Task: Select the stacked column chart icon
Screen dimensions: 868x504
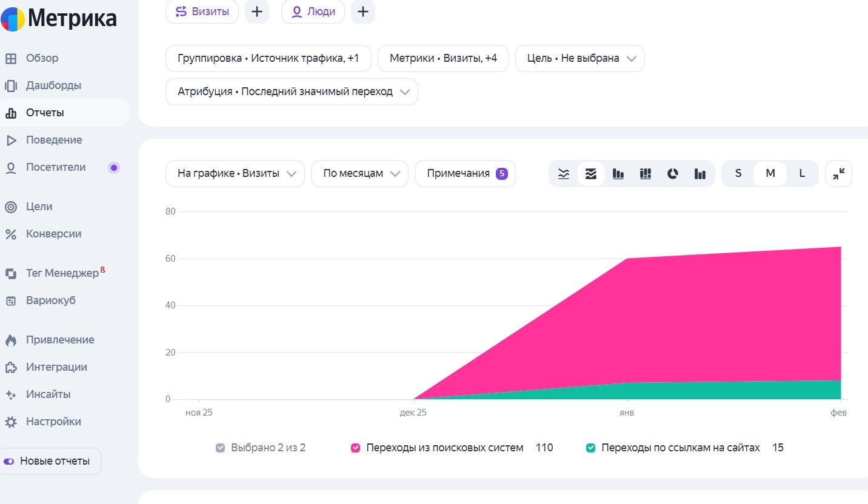Action: [x=646, y=174]
